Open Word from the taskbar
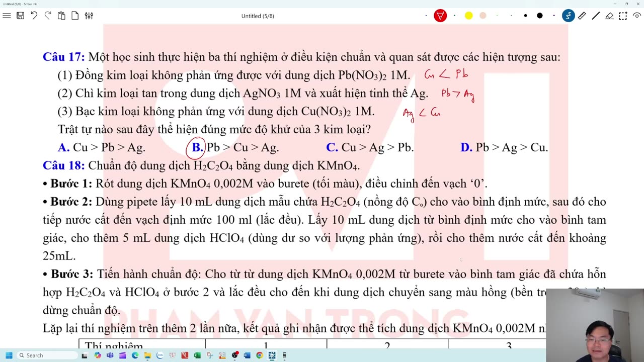 (x=247, y=355)
